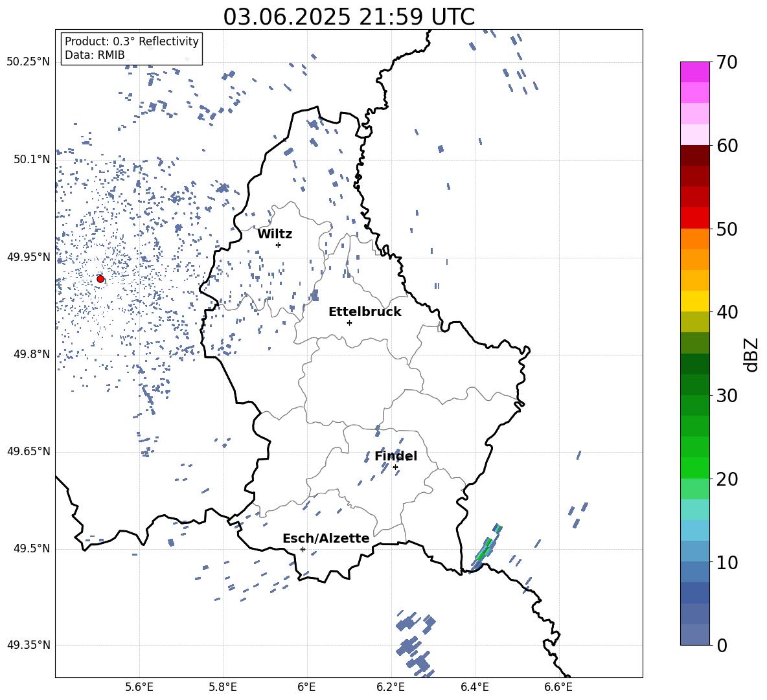Screen dimensions: 767x700
Task: Click the yellow swatch just above the 40 tick
Action: coord(694,301)
